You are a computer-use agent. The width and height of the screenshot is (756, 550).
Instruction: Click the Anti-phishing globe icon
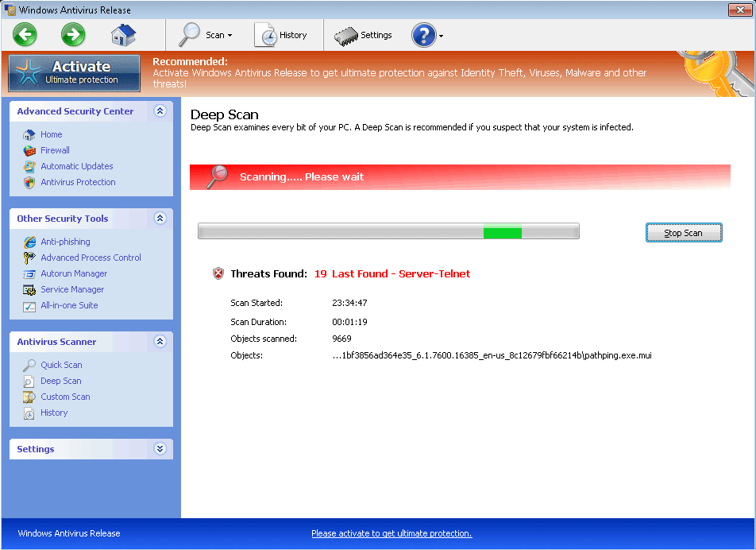coord(29,242)
